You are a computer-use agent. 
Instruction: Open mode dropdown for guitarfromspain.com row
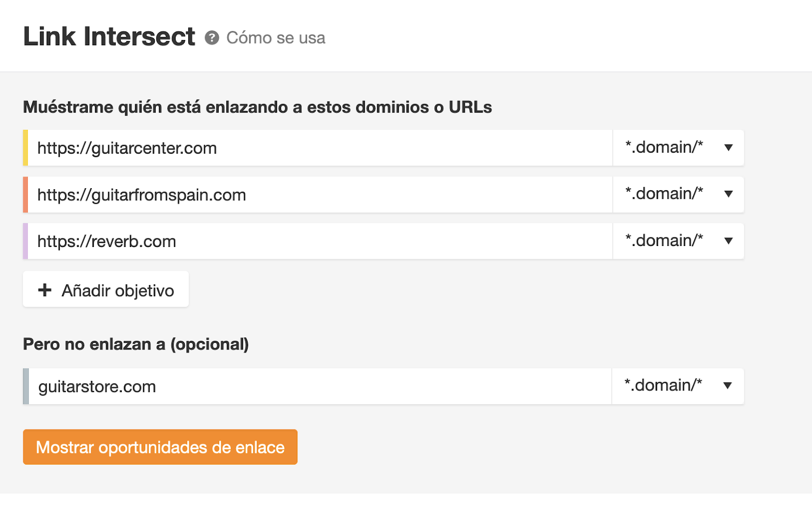[678, 194]
